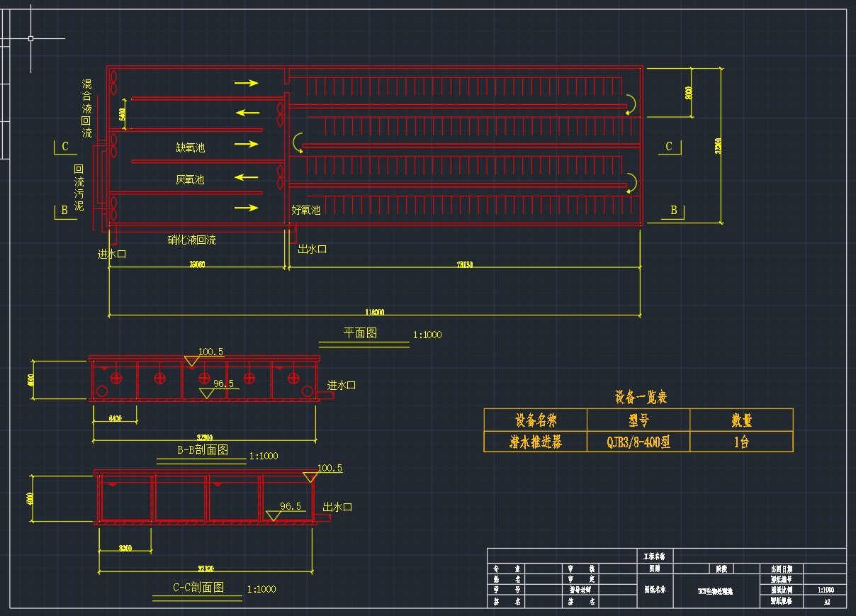856x616 pixels.
Task: Click the '出图日期' title block cell
Action: pos(782,569)
